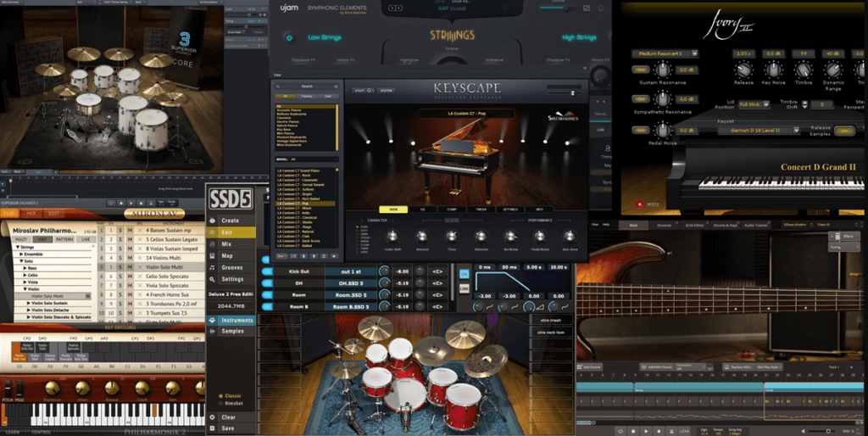Click the Edit button in SSD5 sidebar
The height and width of the screenshot is (436, 868).
pos(231,232)
